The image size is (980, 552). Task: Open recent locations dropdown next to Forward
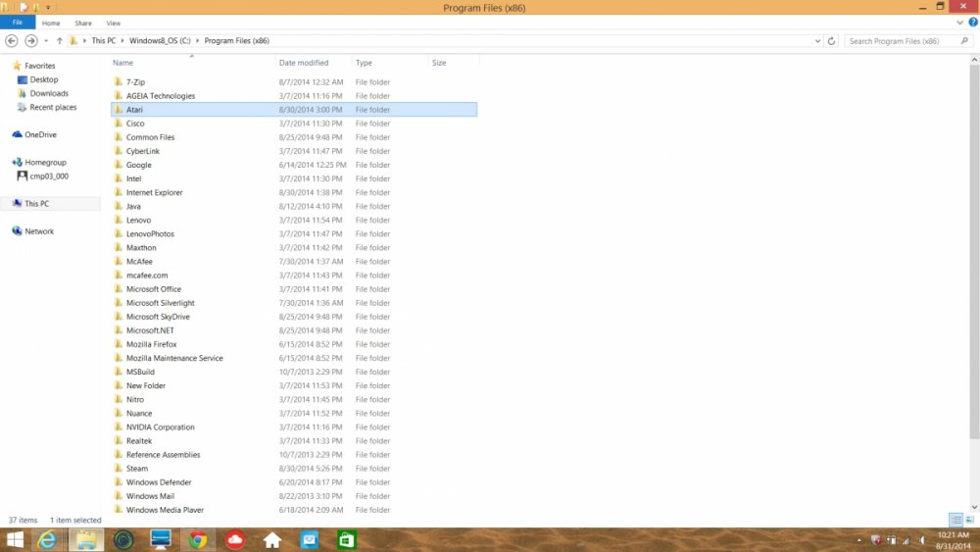46,40
